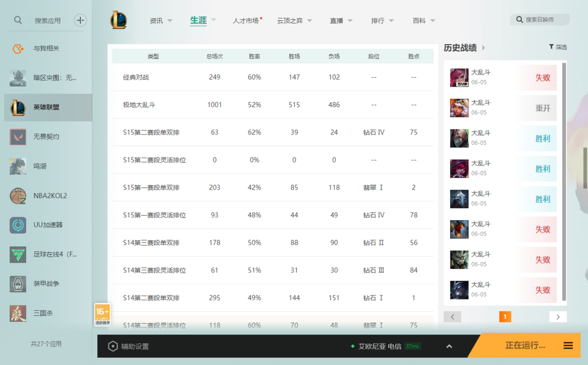The height and width of the screenshot is (365, 588).
Task: Click the 共27个应用 label
Action: pyautogui.click(x=46, y=344)
